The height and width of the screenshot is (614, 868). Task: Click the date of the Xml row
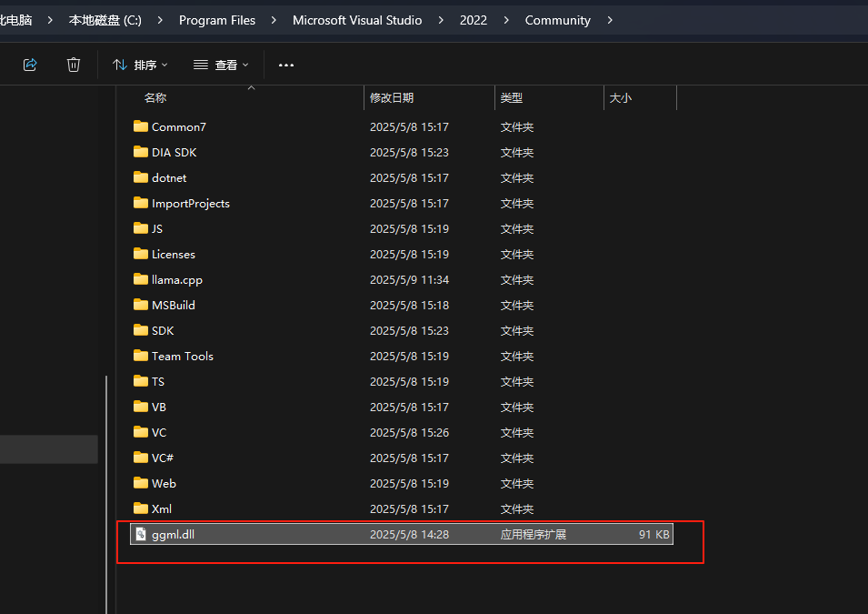(x=410, y=509)
